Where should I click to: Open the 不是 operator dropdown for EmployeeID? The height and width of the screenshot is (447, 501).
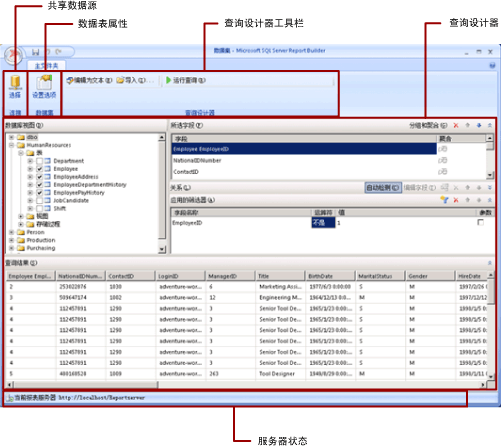(323, 223)
